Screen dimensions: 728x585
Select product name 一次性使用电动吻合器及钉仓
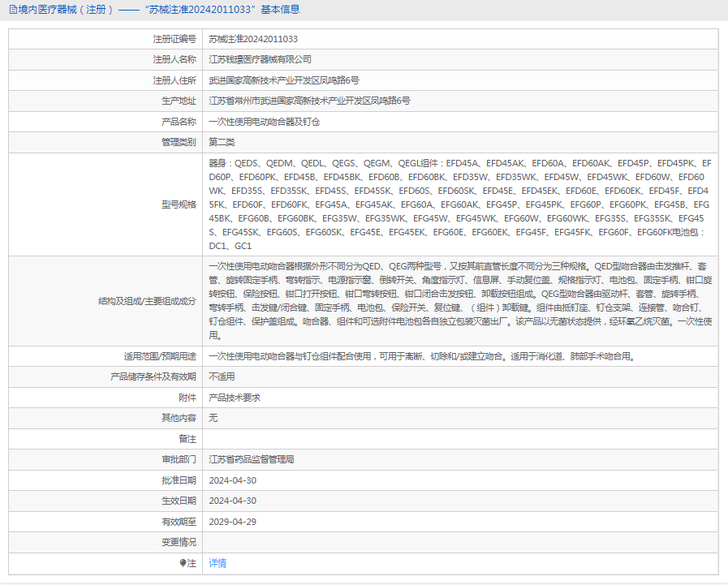(x=265, y=122)
